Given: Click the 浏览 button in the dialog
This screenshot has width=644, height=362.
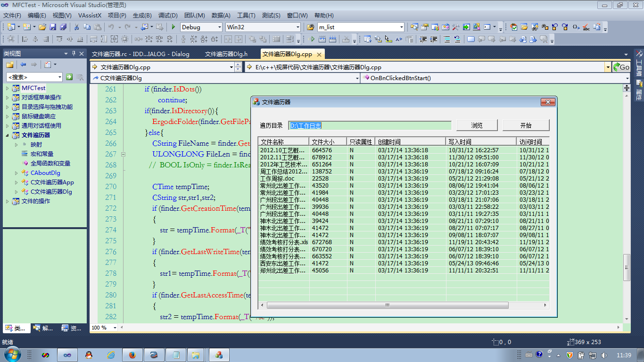Looking at the screenshot, I should pyautogui.click(x=477, y=125).
